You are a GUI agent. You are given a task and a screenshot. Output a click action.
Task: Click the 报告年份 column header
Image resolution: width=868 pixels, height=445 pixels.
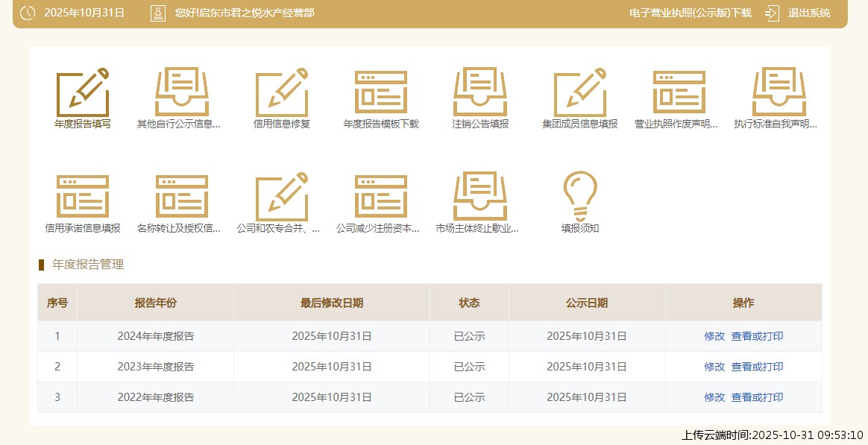(x=155, y=303)
